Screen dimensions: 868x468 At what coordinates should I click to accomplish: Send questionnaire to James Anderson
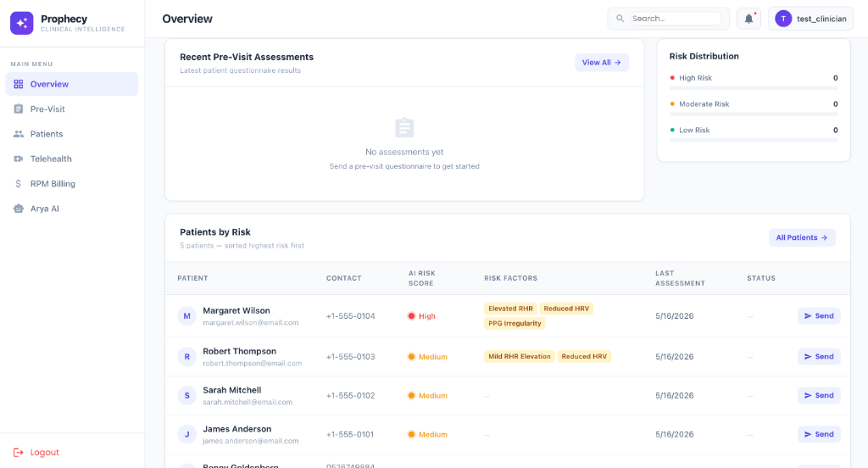(x=819, y=434)
